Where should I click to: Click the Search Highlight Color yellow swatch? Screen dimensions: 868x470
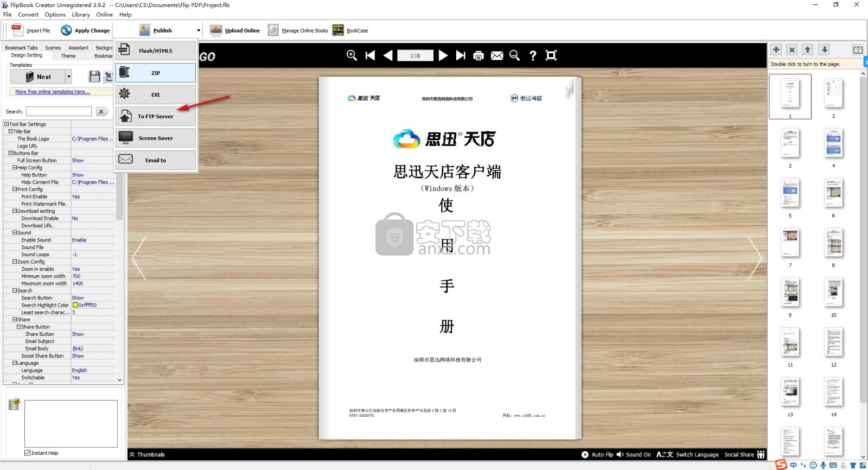(x=75, y=305)
